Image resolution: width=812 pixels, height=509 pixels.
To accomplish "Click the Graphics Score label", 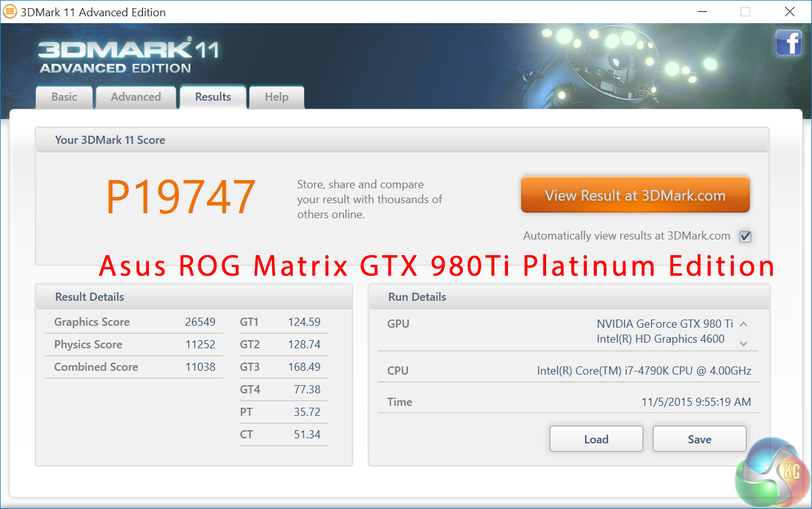I will click(92, 322).
